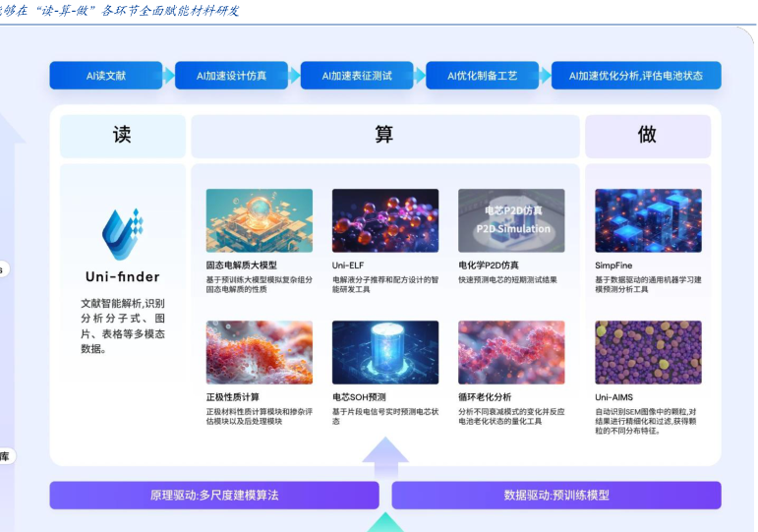
Task: Click the 正极性质计算 image tile
Action: (259, 352)
